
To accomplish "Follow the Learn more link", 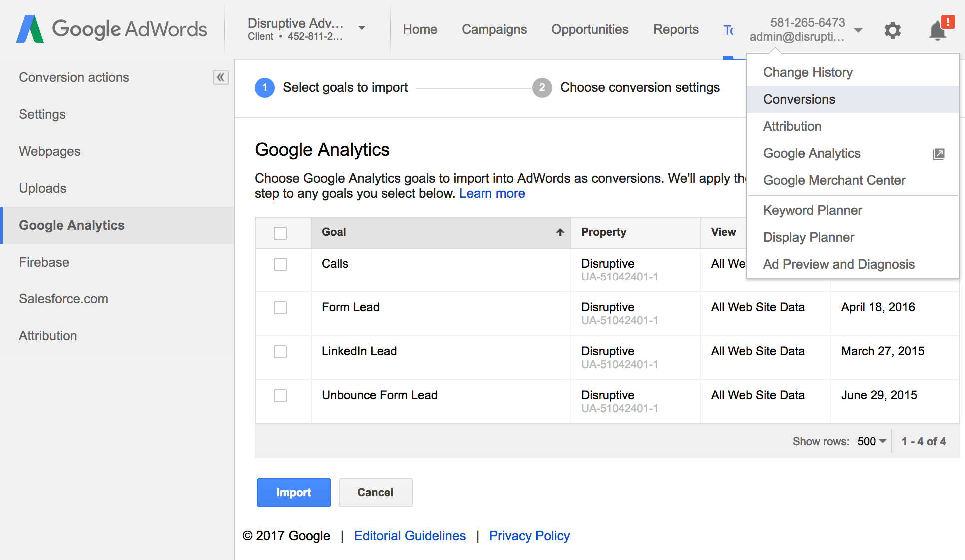I will pos(492,194).
